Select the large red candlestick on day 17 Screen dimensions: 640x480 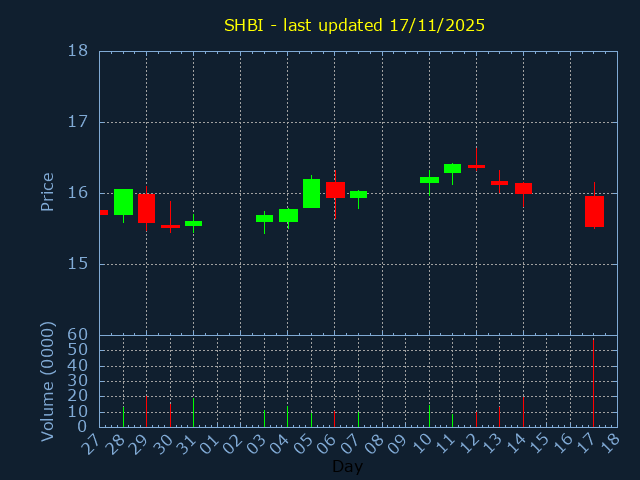pos(594,211)
